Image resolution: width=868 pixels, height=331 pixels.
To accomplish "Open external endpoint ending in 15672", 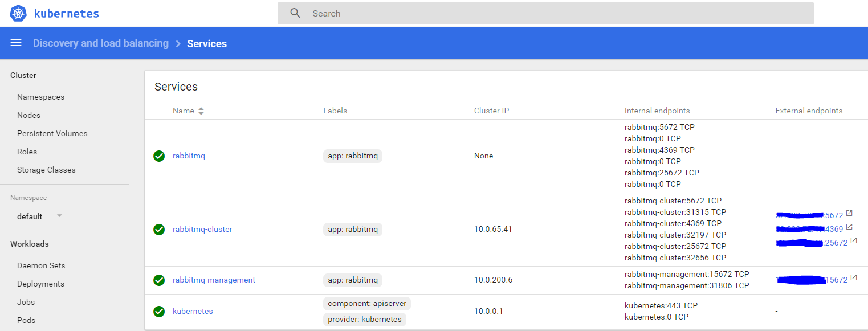I will (x=812, y=280).
